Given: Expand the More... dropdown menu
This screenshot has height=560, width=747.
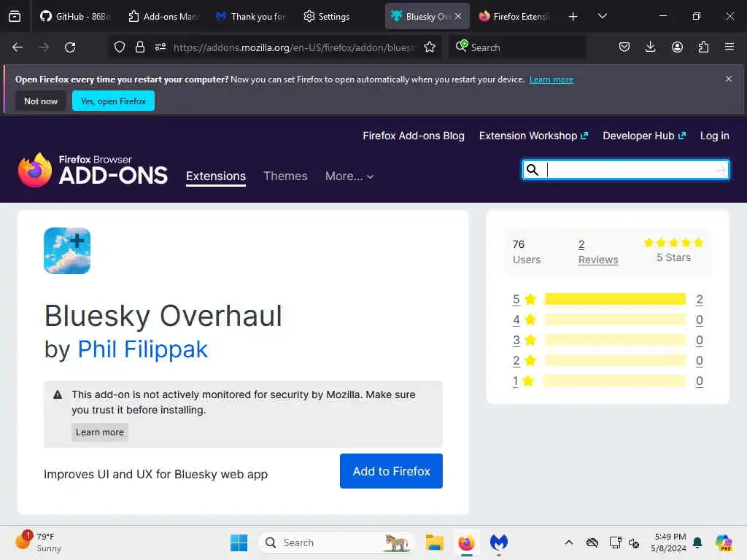Looking at the screenshot, I should (349, 176).
